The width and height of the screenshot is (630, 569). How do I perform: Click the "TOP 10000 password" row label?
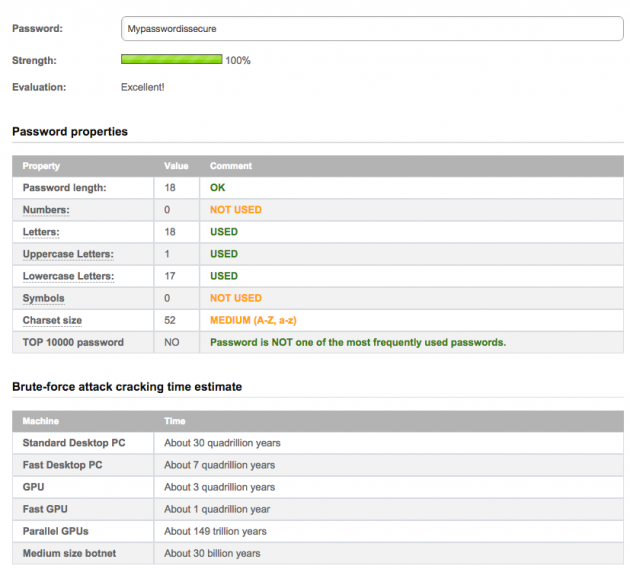pyautogui.click(x=73, y=342)
